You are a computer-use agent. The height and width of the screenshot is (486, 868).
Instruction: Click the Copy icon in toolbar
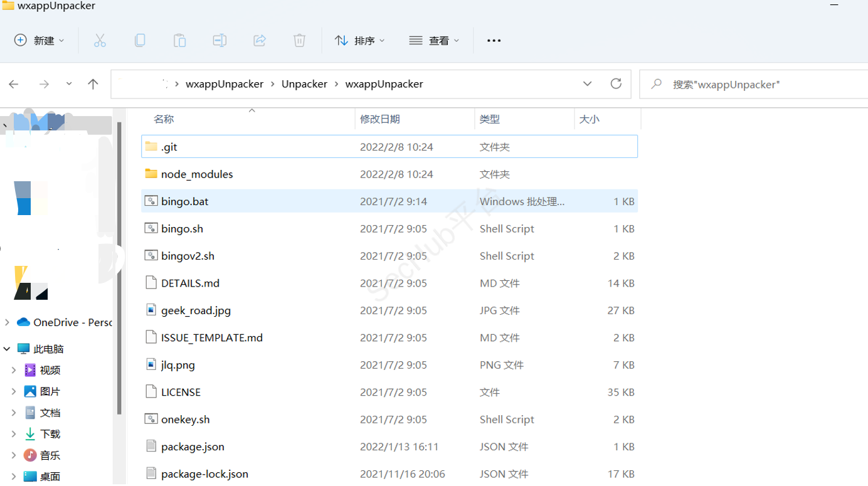click(x=140, y=41)
